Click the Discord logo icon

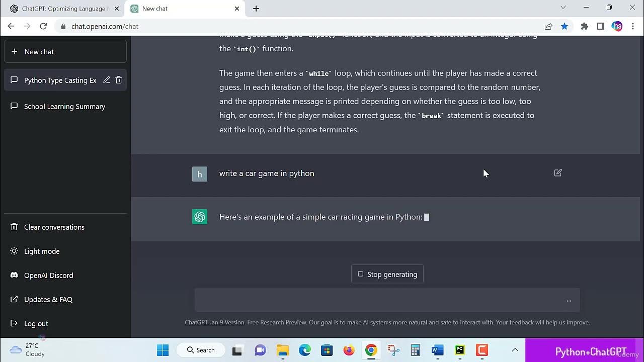(14, 275)
